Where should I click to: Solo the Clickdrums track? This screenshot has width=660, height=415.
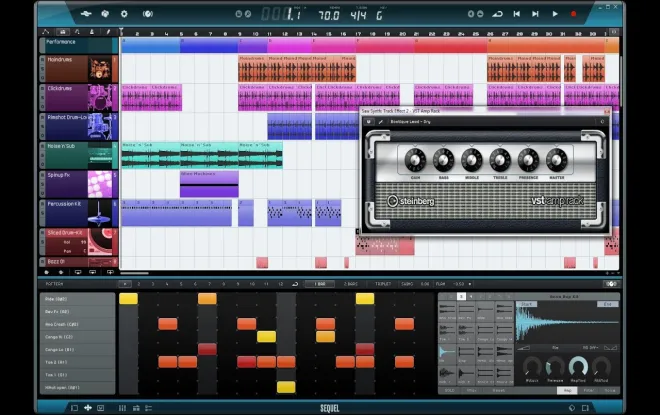tap(42, 98)
